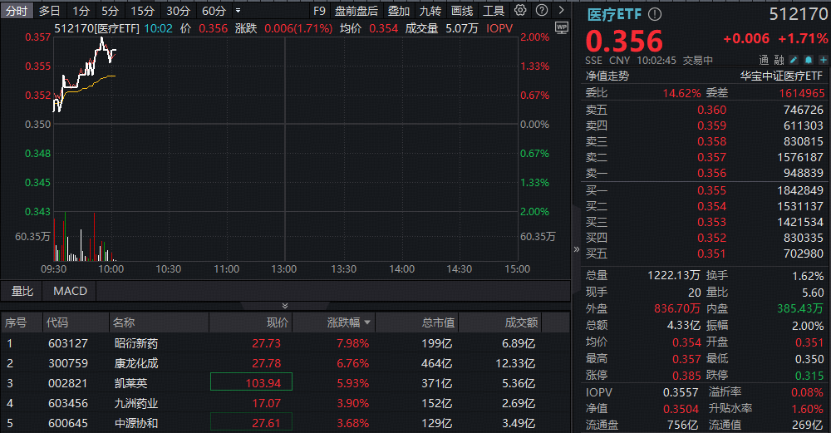Toggle the 叠加 overlay option
This screenshot has height=433, width=831.
tap(399, 10)
